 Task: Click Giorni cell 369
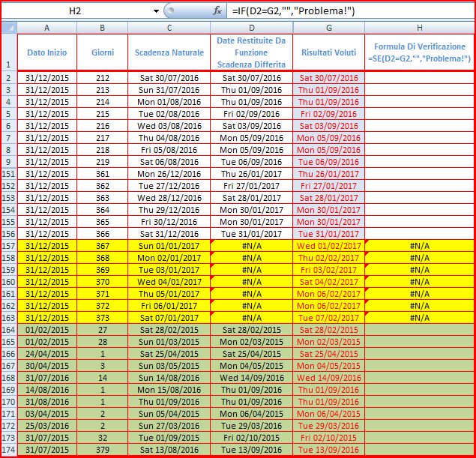pos(102,270)
